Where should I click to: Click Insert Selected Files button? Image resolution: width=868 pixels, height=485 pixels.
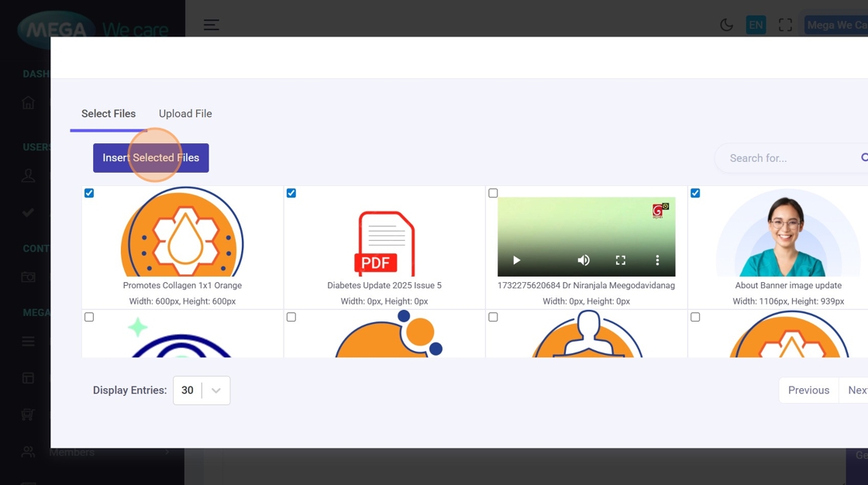151,158
